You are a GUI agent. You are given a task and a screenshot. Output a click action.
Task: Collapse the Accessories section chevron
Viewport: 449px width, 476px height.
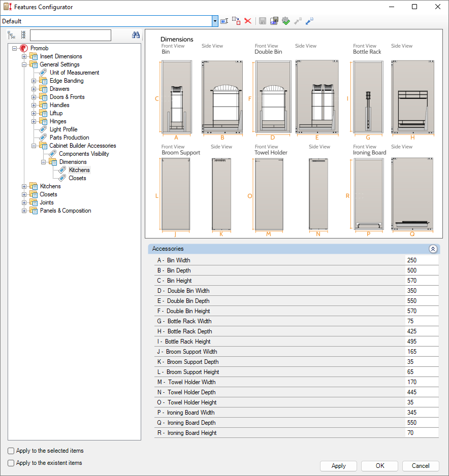(x=433, y=249)
